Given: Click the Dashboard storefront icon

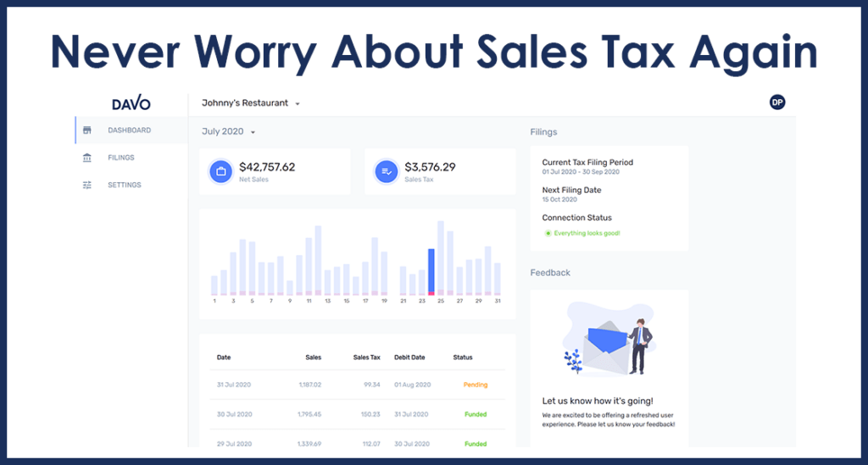Looking at the screenshot, I should tap(87, 130).
